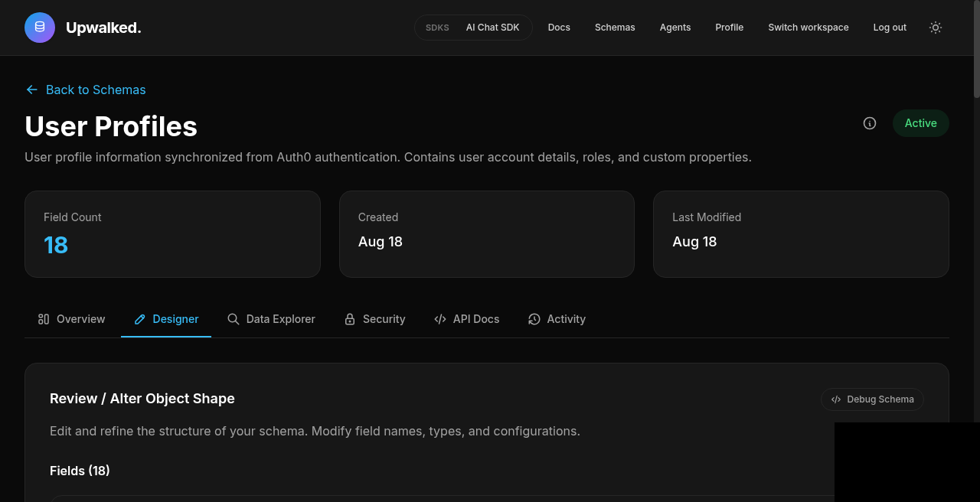Click the page vertical scrollbar thumb
Viewport: 980px width, 502px height.
tap(976, 49)
